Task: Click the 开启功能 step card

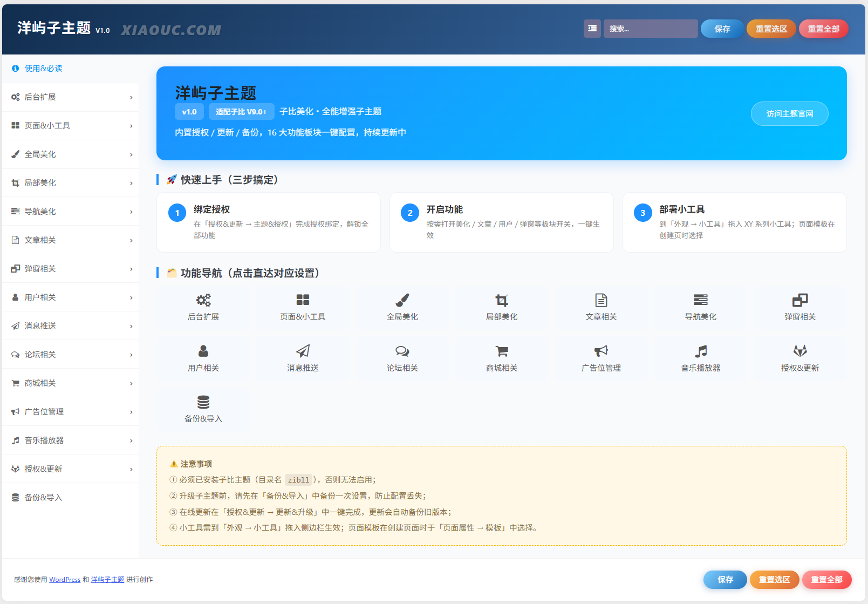Action: pos(502,222)
